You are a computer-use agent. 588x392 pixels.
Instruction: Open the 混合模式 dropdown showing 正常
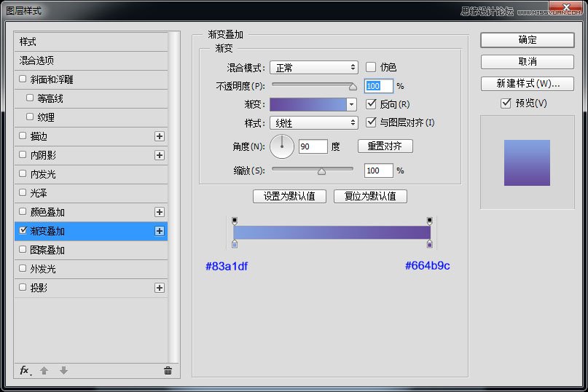314,68
